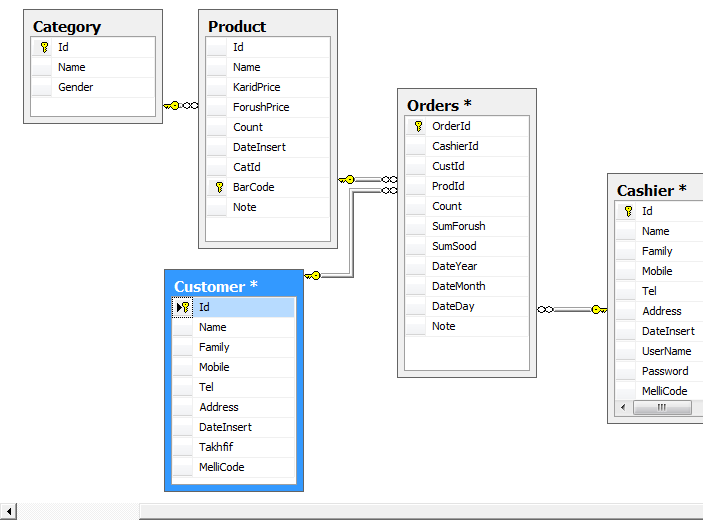Viewport: 703px width, 520px height.
Task: Click the diagram's bottom left scroll arrow
Action: 8,512
